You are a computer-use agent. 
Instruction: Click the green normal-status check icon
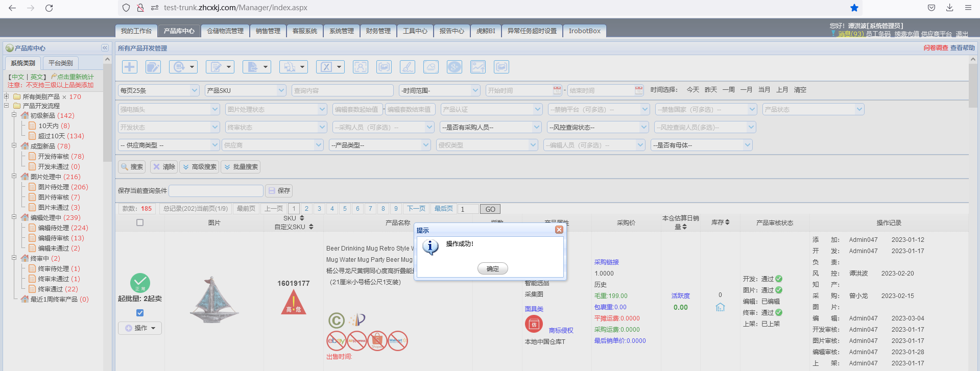point(140,283)
